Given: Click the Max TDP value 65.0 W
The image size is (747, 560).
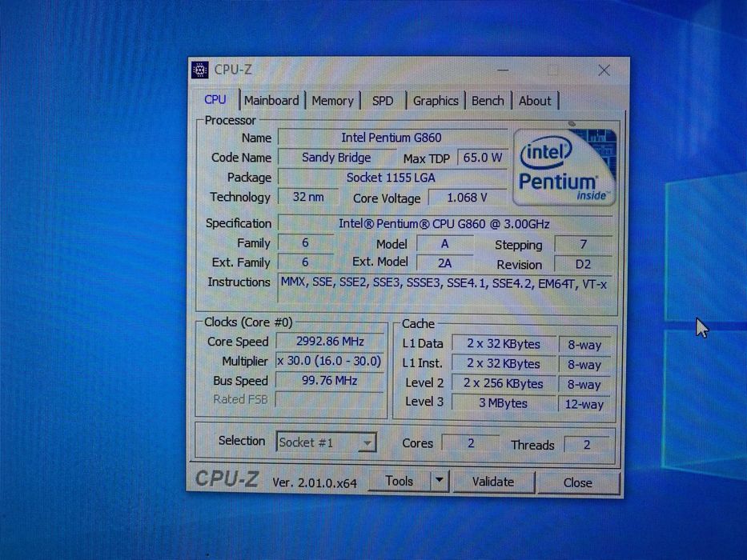Looking at the screenshot, I should [x=482, y=158].
